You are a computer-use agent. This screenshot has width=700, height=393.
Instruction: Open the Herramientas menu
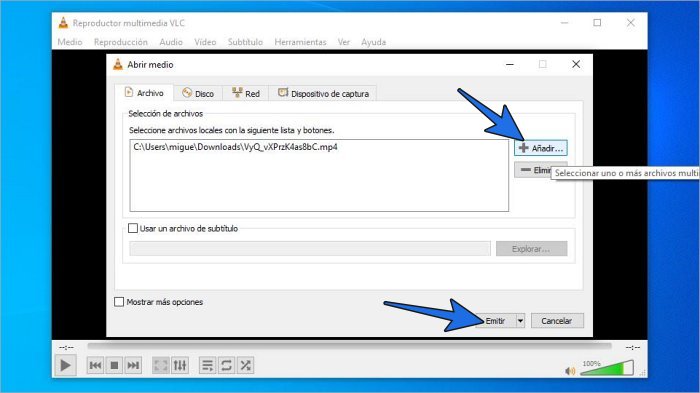click(300, 42)
